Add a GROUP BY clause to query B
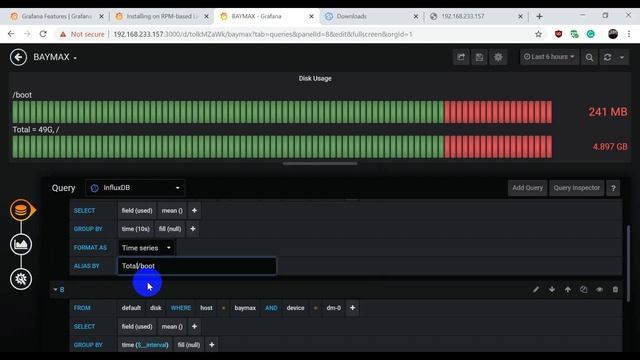Image resolution: width=640 pixels, height=360 pixels. coord(211,345)
